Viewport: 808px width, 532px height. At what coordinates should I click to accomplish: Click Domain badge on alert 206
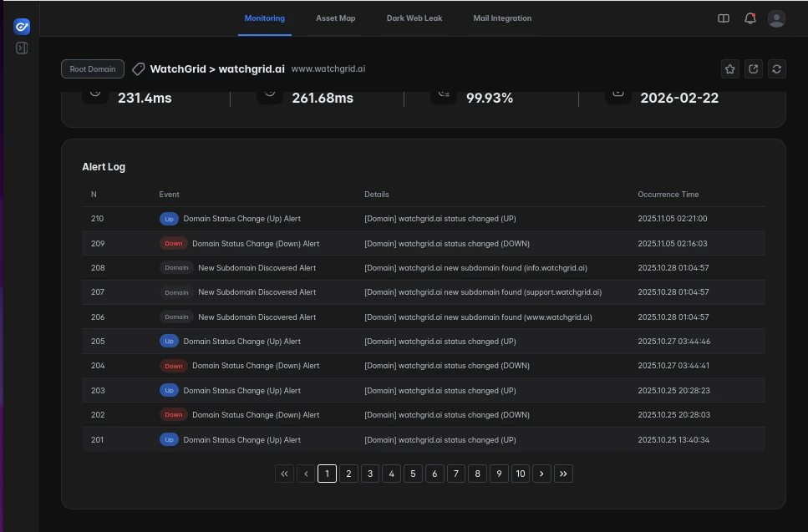[x=176, y=317]
